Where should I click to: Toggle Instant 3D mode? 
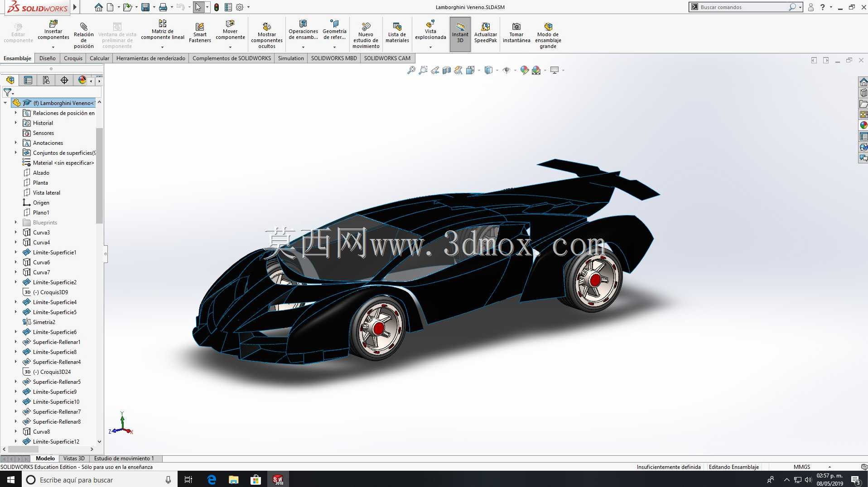[x=460, y=34]
